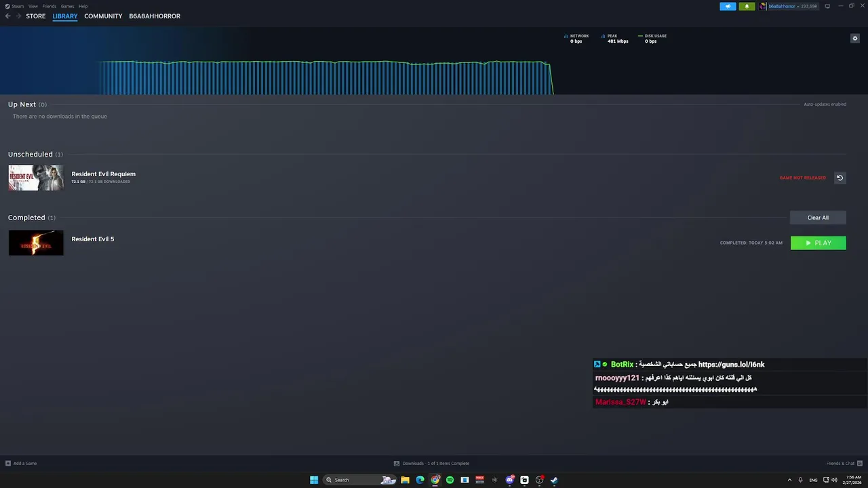Open Microsoft Edge from taskbar
Viewport: 868px width, 488px height.
click(420, 480)
